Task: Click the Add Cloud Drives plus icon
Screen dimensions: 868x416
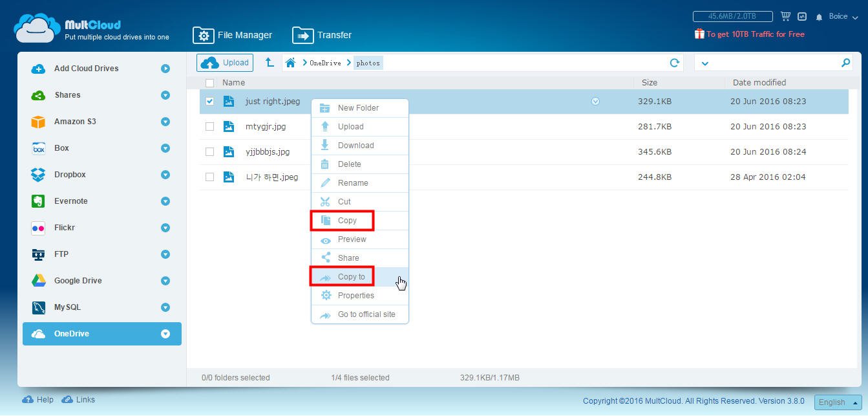Action: coord(38,69)
